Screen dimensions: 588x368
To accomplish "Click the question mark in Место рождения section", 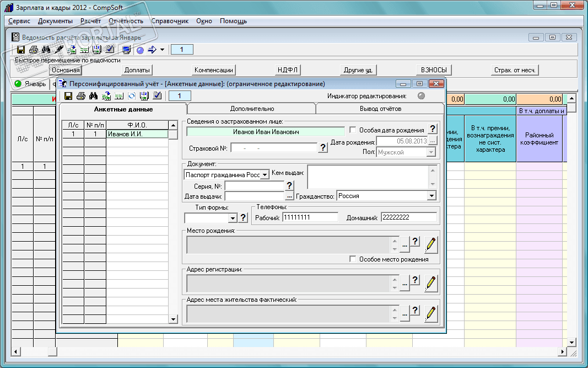I will (415, 242).
